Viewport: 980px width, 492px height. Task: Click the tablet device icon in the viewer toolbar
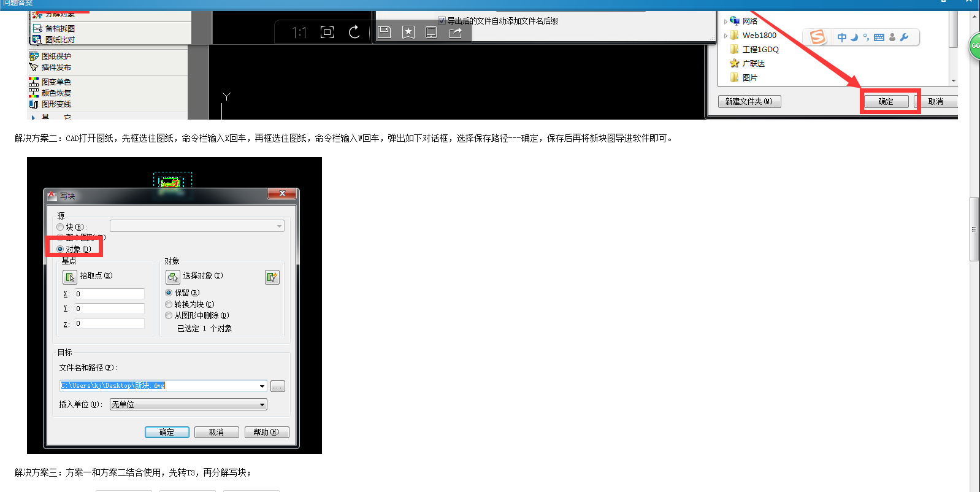click(x=431, y=32)
